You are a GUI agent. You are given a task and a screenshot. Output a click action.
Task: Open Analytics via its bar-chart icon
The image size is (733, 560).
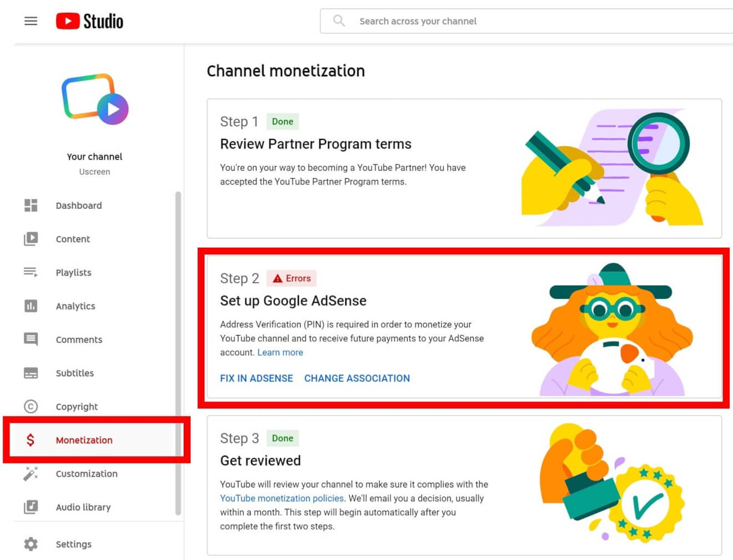pyautogui.click(x=31, y=306)
